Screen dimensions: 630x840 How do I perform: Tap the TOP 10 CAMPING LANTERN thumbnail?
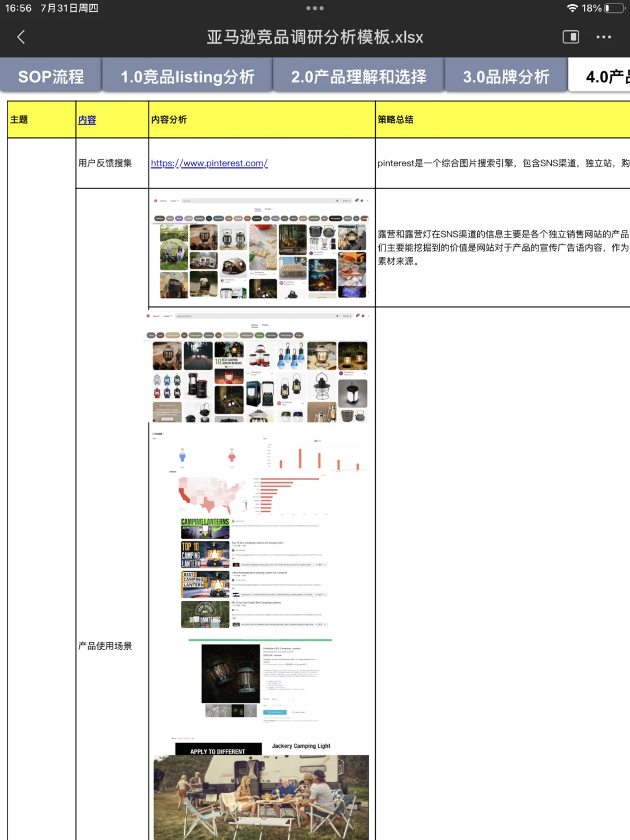coord(205,555)
